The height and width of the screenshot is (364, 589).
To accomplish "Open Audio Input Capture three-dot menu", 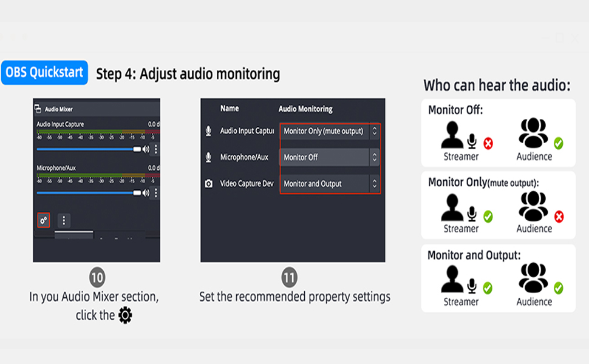I will pyautogui.click(x=155, y=149).
